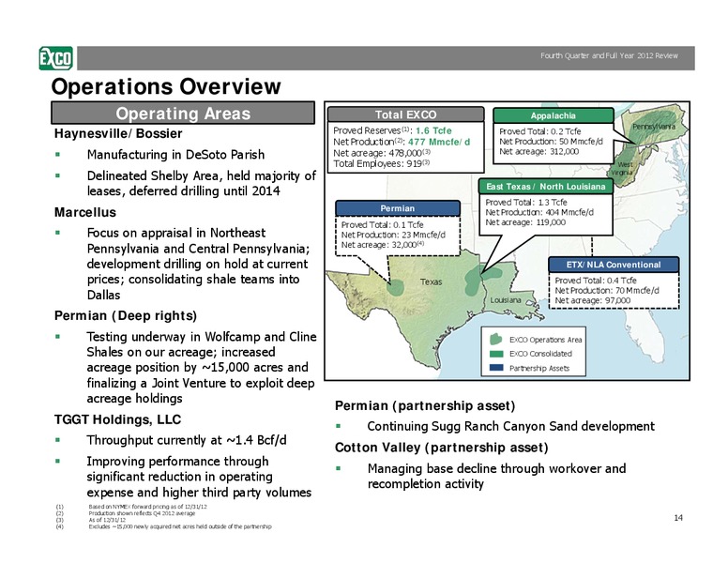Click the Pennsylvania label on the map
Viewport: 728px width, 563px height.
[x=654, y=127]
